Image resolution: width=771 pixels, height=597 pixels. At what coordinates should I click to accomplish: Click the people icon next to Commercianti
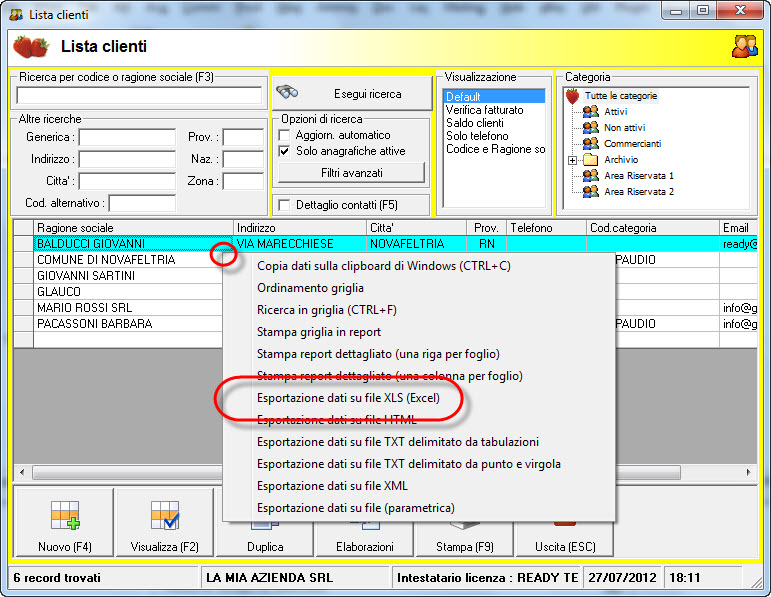[591, 144]
